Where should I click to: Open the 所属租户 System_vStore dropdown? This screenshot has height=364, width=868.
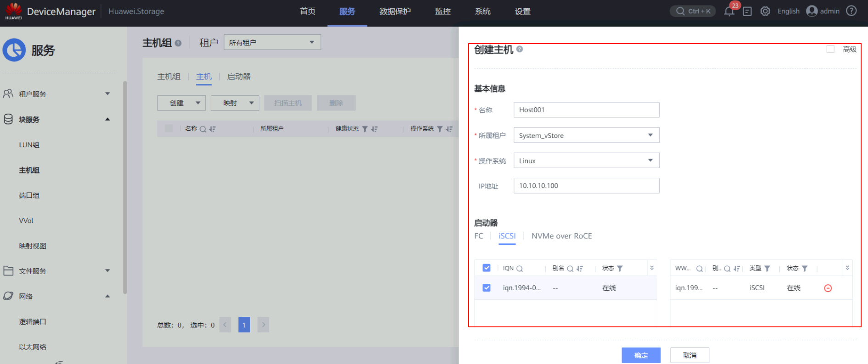[586, 135]
